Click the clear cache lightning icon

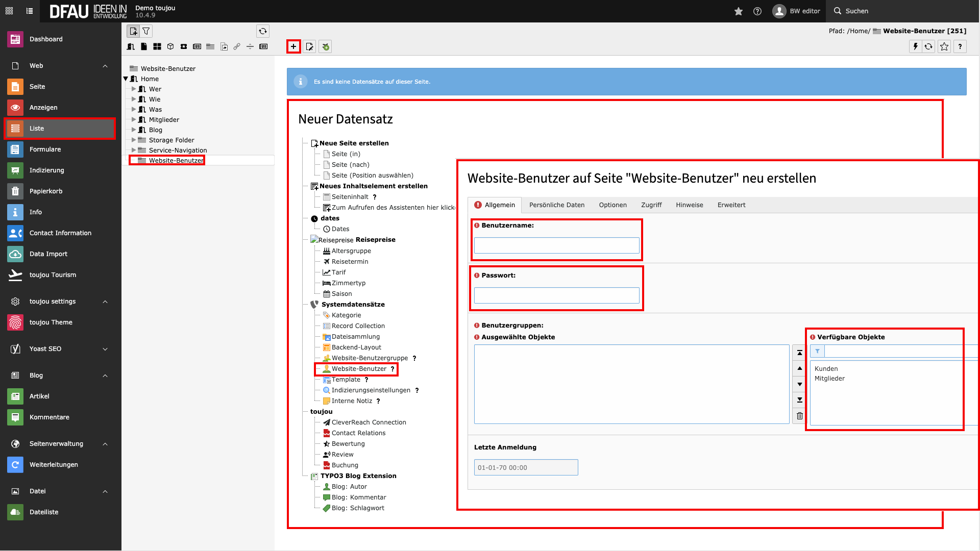[x=915, y=46]
